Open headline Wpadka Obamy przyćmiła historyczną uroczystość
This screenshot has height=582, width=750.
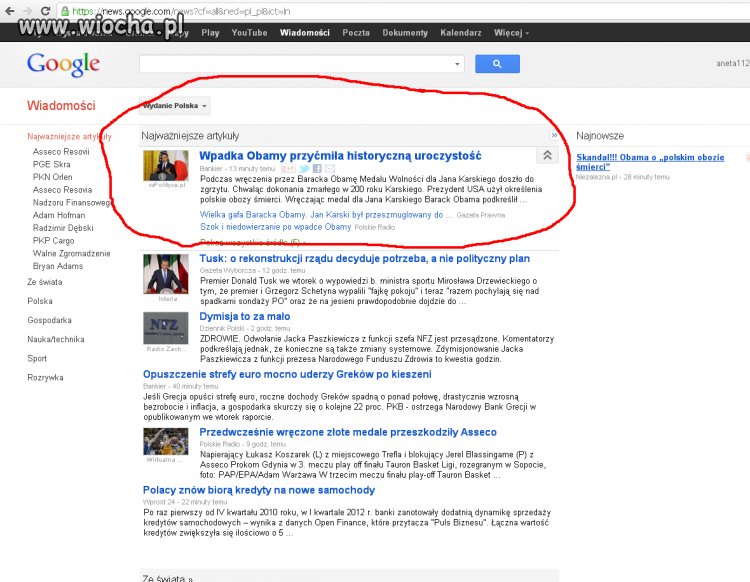340,155
